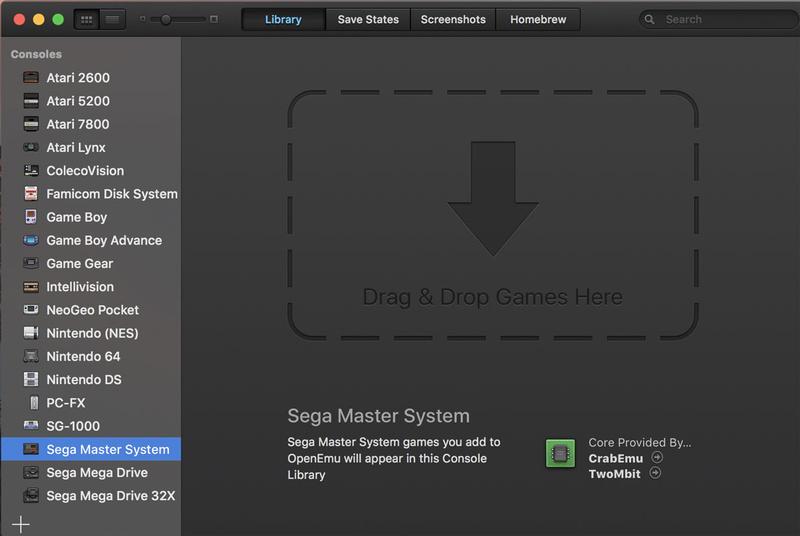Select Atari 2600 label in sidebar
This screenshot has height=536, width=800.
pos(78,78)
